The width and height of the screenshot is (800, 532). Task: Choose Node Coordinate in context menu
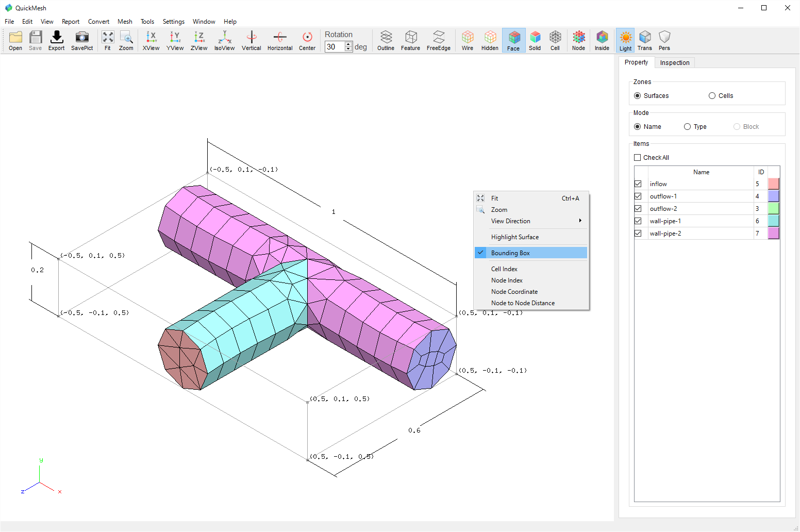(531, 292)
